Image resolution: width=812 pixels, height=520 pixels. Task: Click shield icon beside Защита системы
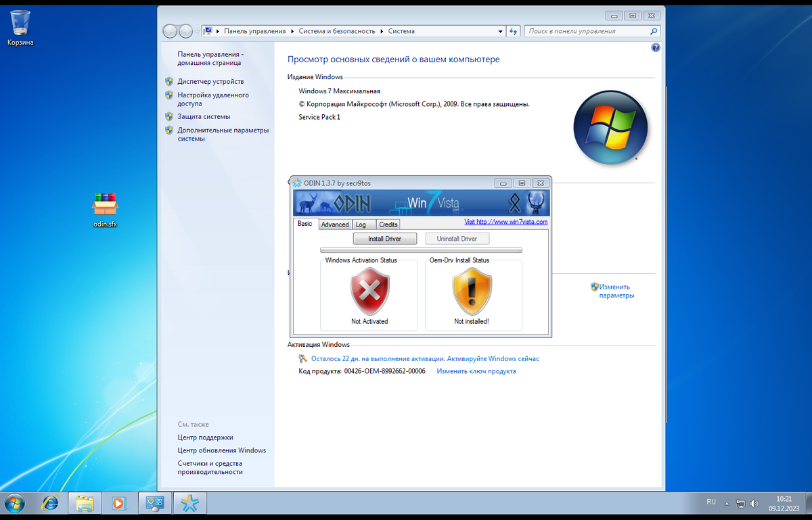[169, 116]
